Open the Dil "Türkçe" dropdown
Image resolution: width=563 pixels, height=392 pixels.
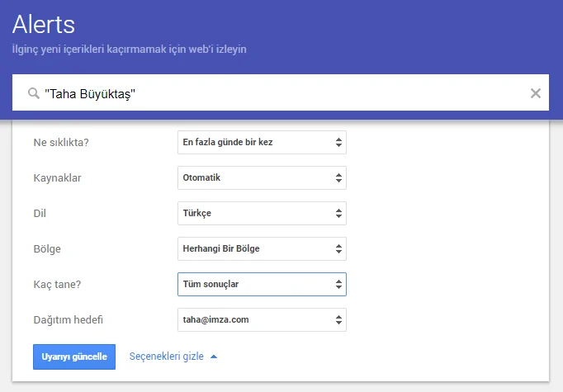[262, 214]
